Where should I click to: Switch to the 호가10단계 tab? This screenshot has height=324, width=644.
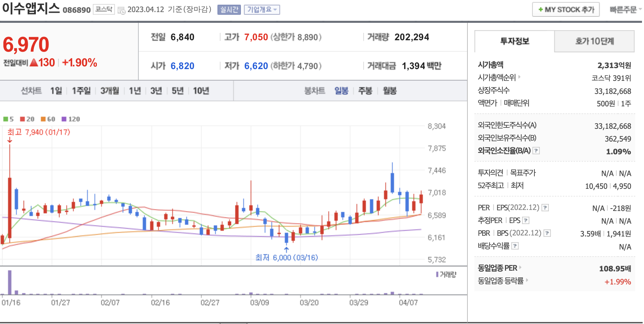tap(594, 41)
